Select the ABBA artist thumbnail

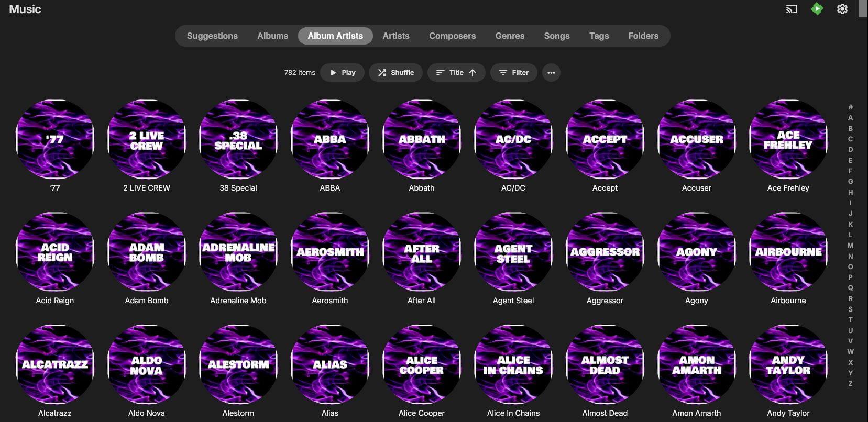coord(330,139)
